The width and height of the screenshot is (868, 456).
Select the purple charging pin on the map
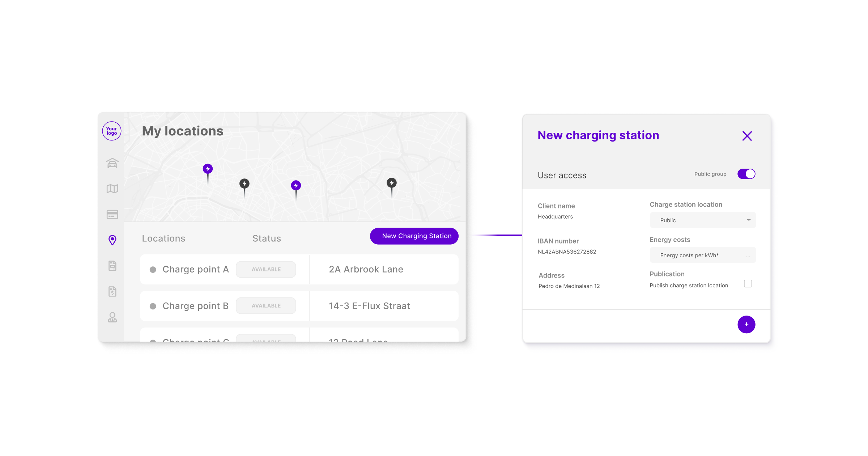[207, 168]
